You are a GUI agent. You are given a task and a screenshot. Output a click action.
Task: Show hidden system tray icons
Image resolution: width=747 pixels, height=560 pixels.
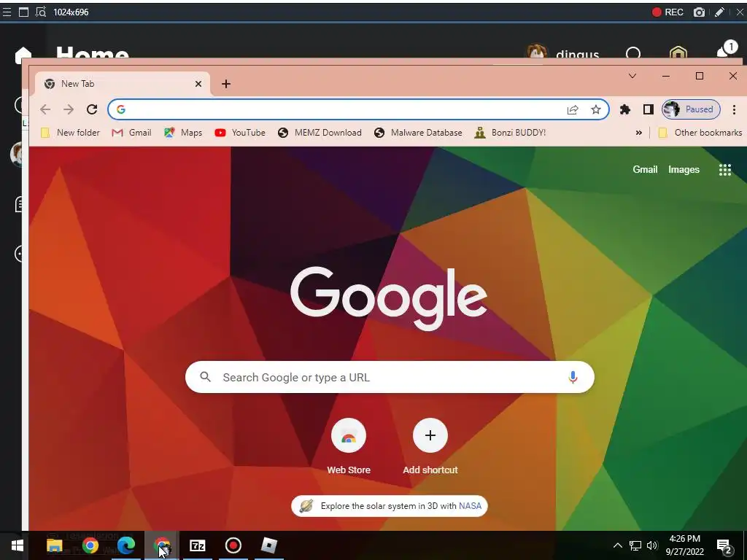[x=617, y=545]
